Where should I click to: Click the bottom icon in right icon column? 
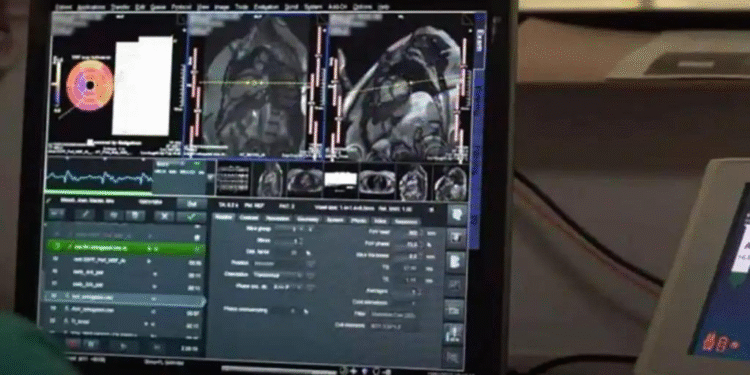[x=453, y=356]
